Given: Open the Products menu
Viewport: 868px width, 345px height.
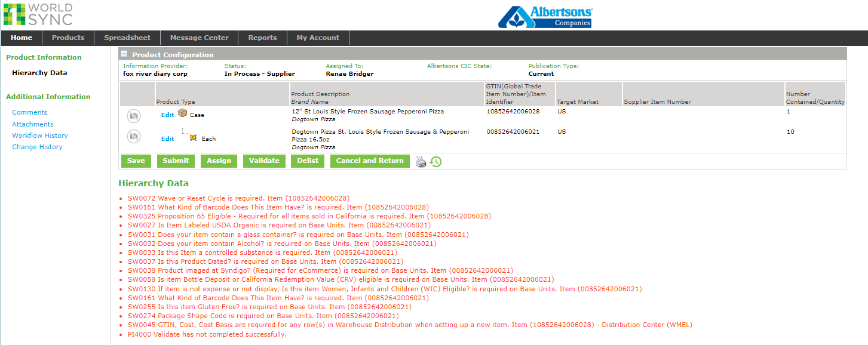Looking at the screenshot, I should pos(68,38).
